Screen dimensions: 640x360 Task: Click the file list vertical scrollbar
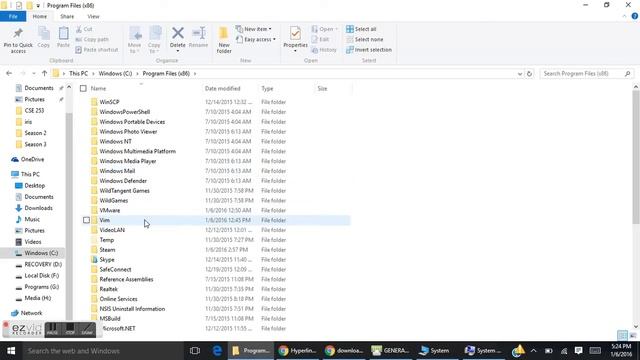[636, 157]
